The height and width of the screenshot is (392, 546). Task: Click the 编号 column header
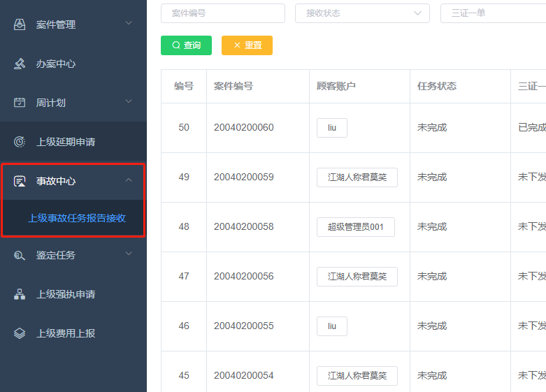point(184,86)
